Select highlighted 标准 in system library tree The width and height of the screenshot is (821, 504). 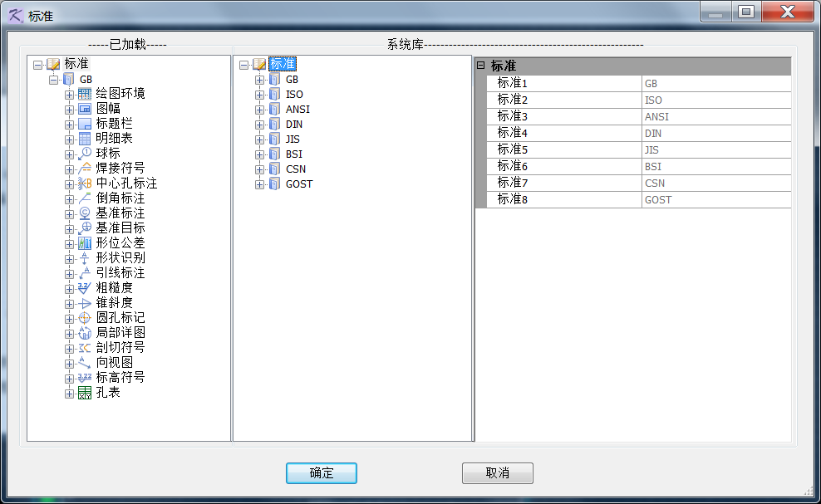pyautogui.click(x=283, y=64)
